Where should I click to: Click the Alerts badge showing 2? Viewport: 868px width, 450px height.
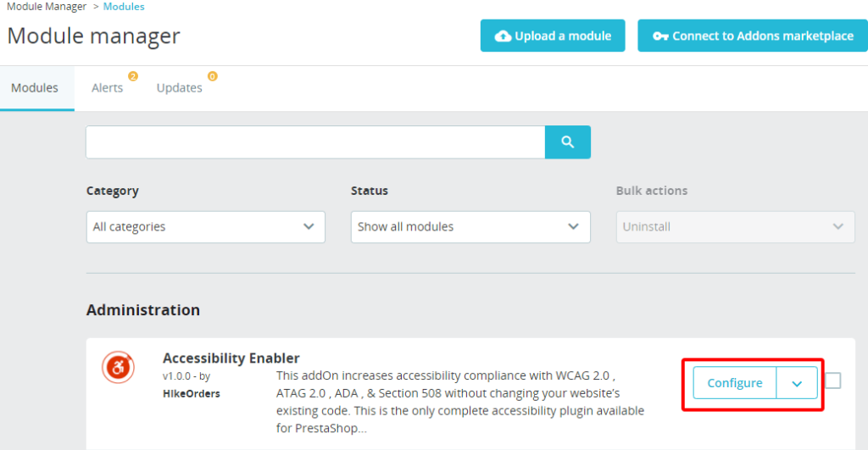coord(133,75)
